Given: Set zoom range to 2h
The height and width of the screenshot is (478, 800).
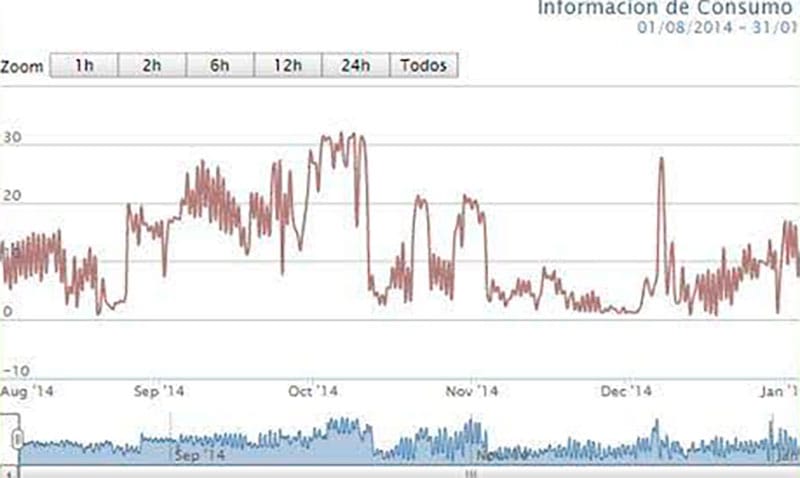Looking at the screenshot, I should [x=152, y=66].
